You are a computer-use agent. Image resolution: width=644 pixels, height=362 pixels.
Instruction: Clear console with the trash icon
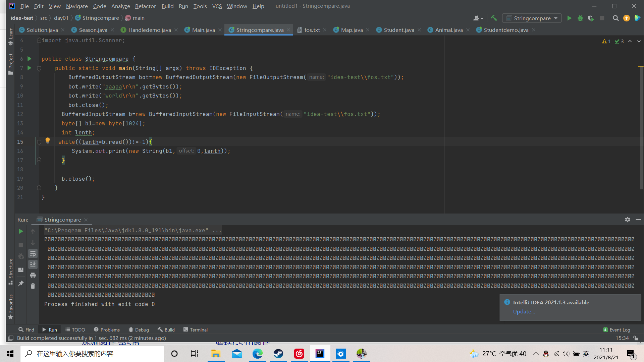(33, 286)
